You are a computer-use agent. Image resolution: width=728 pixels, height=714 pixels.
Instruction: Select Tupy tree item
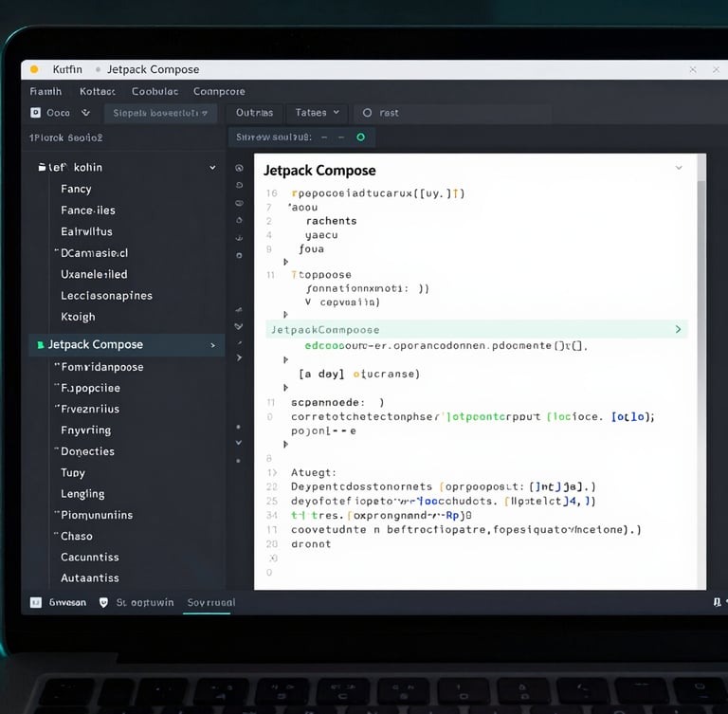pyautogui.click(x=73, y=473)
